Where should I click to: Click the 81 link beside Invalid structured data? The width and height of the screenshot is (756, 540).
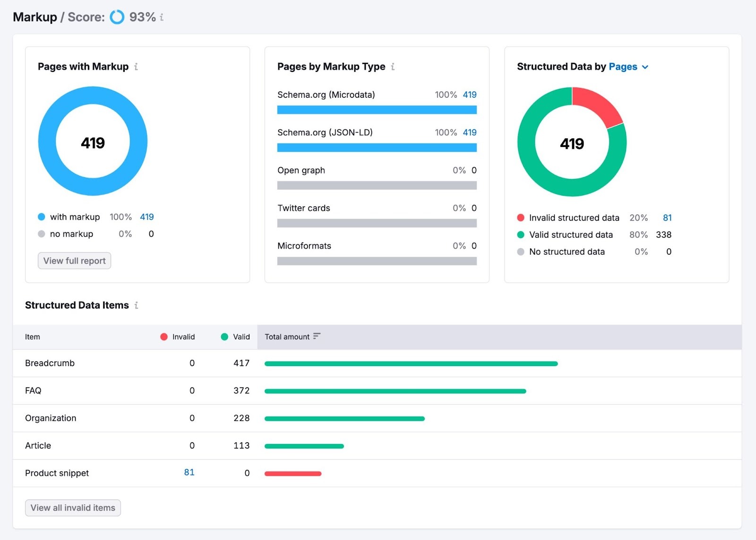click(x=667, y=218)
